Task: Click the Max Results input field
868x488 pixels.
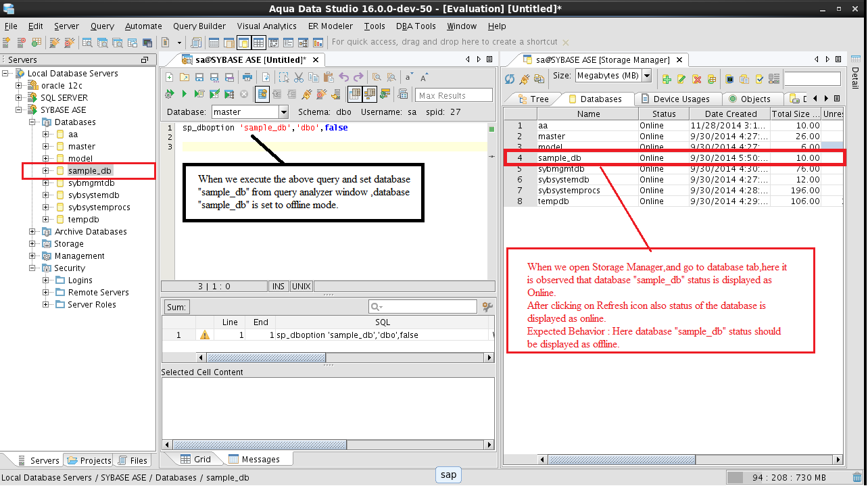Action: 454,95
